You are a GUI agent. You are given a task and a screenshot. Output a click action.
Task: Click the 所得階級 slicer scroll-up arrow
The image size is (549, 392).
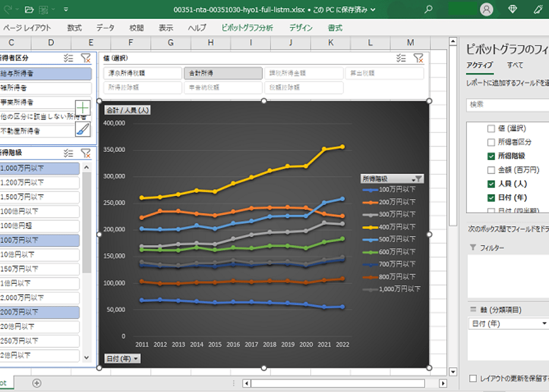[x=87, y=167]
